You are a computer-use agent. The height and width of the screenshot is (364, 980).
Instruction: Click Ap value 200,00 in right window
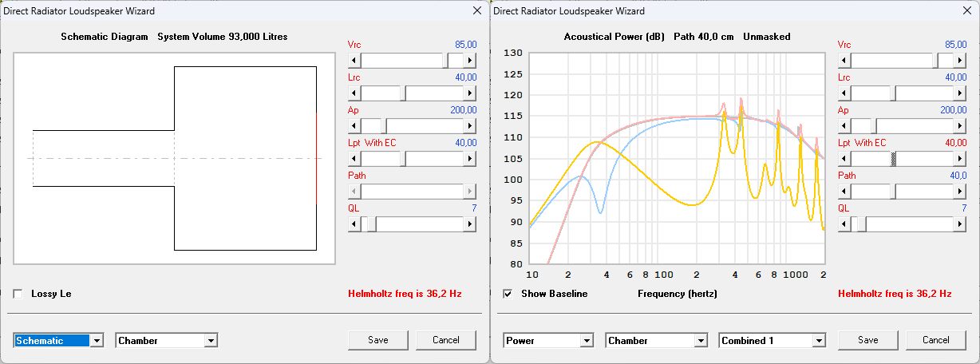953,110
